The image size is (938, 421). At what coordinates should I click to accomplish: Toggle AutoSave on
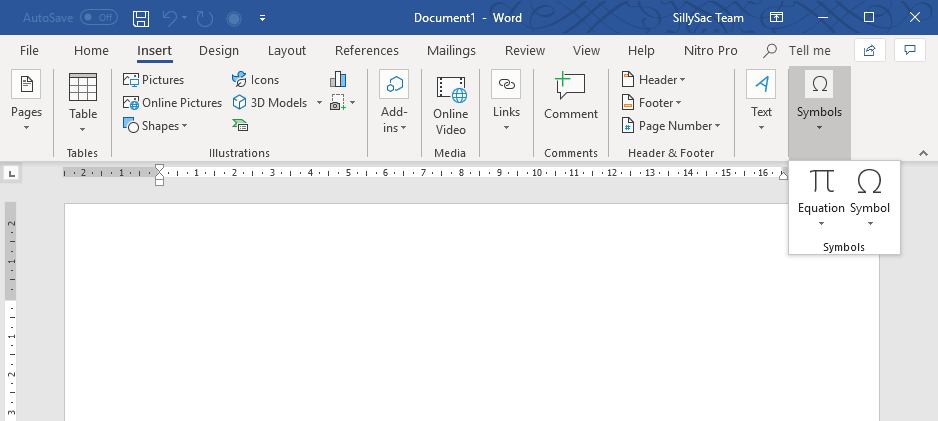tap(98, 18)
